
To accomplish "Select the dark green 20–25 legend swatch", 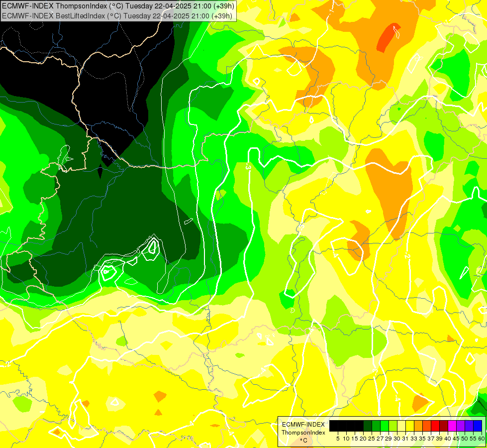I will point(368,426).
